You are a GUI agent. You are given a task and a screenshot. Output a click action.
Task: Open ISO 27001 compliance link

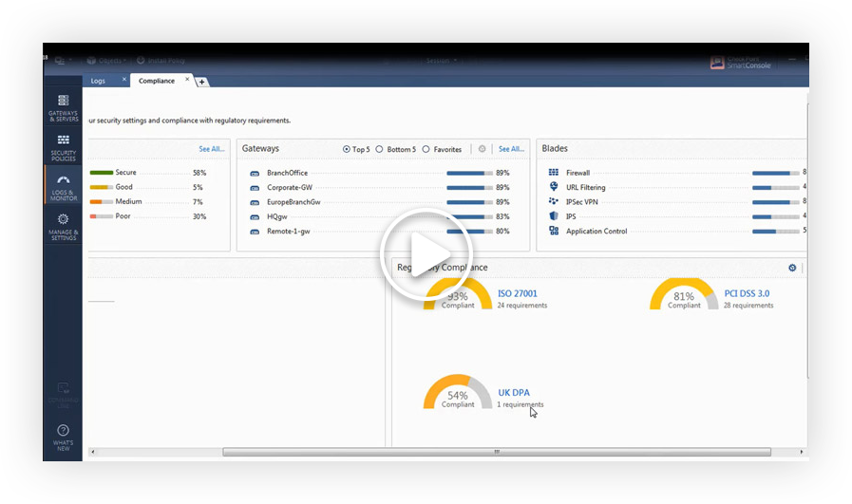(x=518, y=294)
